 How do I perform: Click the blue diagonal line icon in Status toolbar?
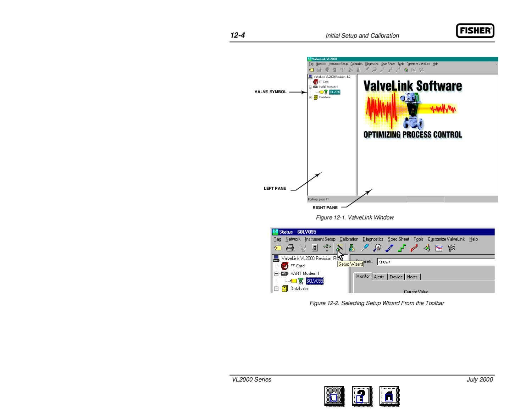click(x=389, y=248)
